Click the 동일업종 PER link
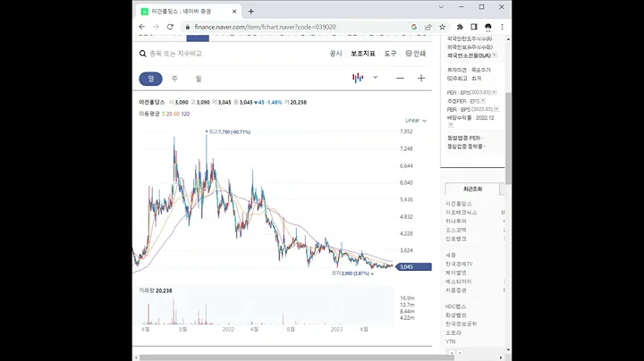 (463, 138)
